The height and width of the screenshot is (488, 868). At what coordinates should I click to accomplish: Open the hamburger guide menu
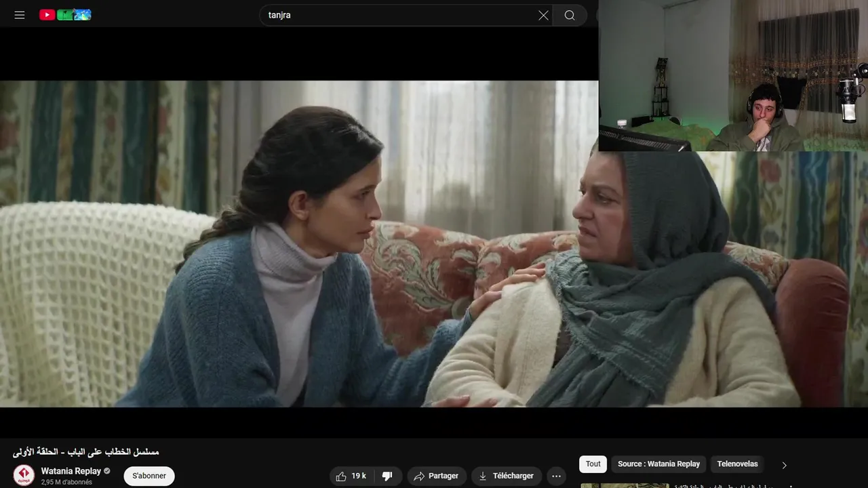pos(20,15)
